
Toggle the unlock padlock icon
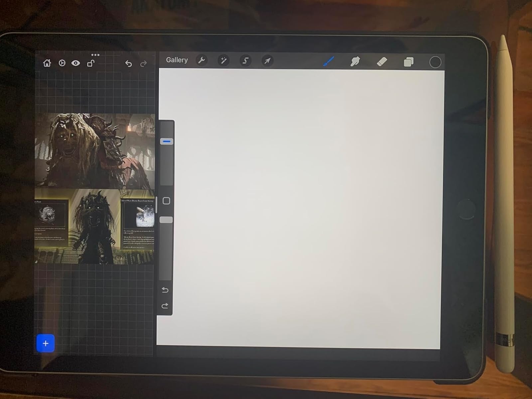[x=90, y=63]
